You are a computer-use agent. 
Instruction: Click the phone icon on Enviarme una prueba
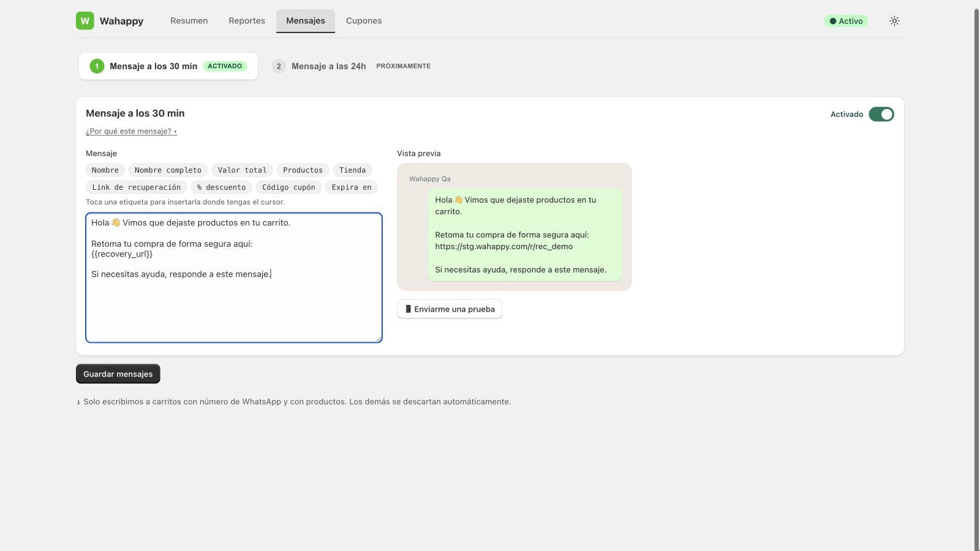tap(408, 309)
